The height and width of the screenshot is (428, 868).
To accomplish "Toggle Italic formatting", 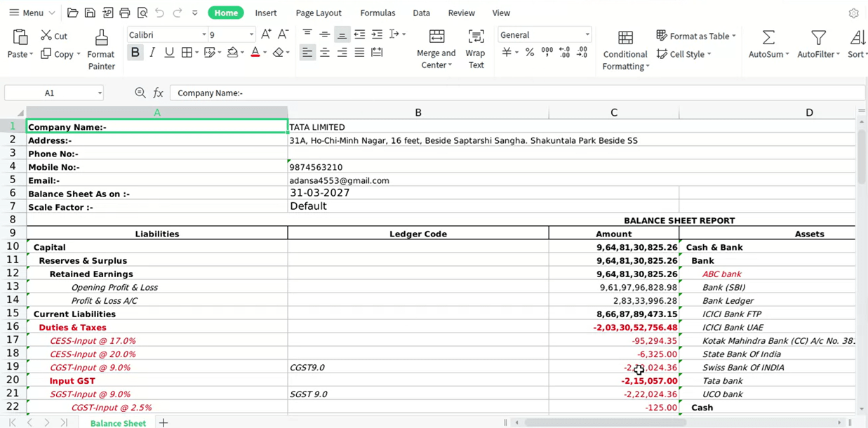I will click(152, 52).
